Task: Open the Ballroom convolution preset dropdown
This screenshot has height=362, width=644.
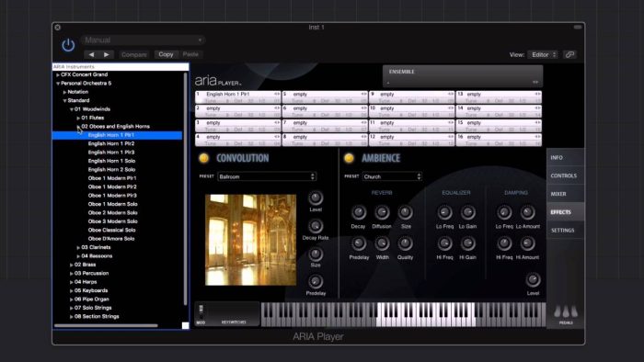Action: [267, 176]
